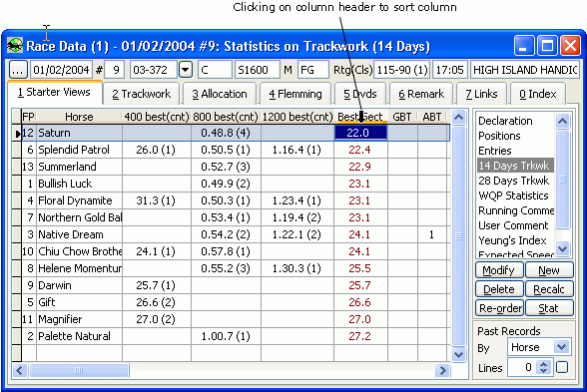Maximize the Race Data window
Viewport: 587px width, 392px height.
coord(547,46)
